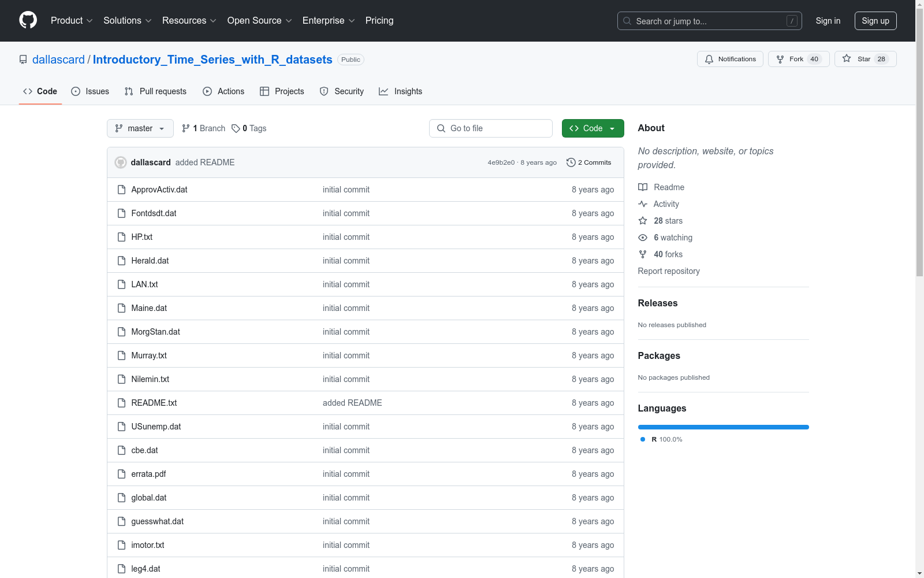Click the Sign in link

828,21
